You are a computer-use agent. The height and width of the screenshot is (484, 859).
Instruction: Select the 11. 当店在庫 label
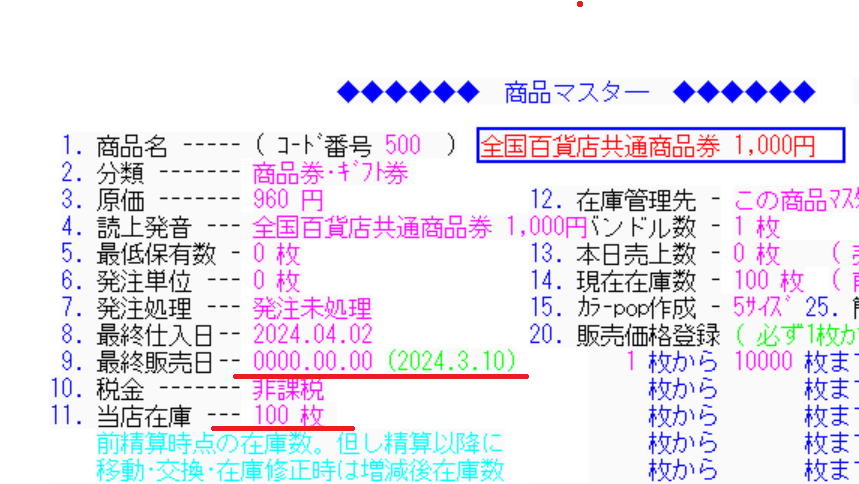tap(121, 415)
